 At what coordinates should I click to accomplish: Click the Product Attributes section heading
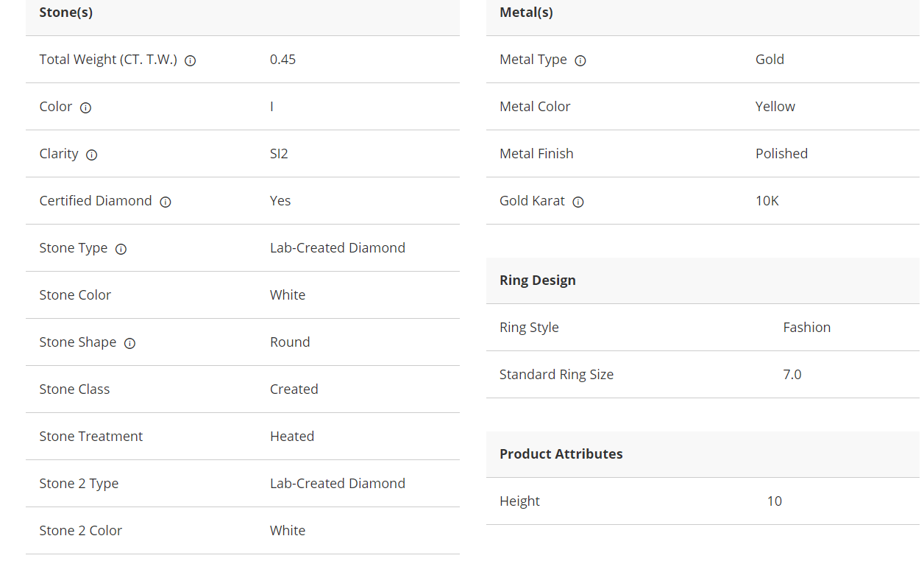click(561, 454)
